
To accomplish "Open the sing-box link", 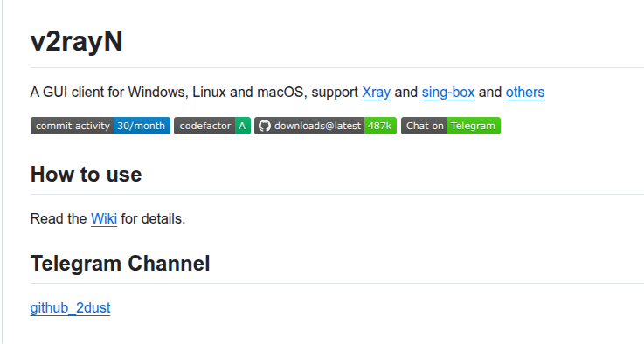I will tap(448, 92).
